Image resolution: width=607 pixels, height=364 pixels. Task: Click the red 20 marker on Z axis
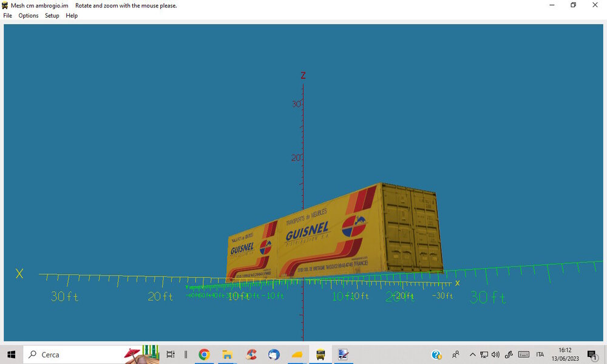point(296,158)
